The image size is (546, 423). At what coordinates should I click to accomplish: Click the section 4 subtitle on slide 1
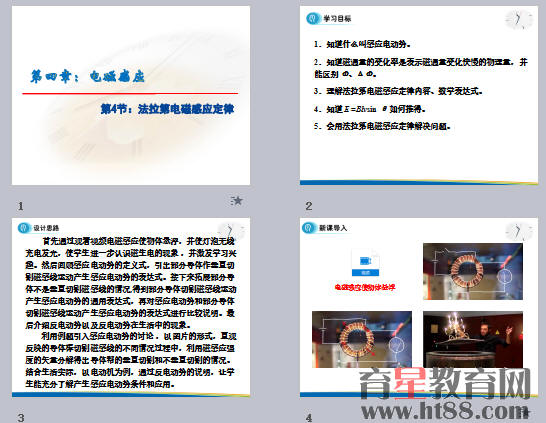167,109
